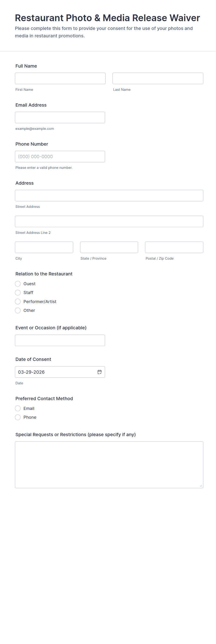Choose Staff as relation
Screen dimensions: 216x644
pyautogui.click(x=18, y=292)
